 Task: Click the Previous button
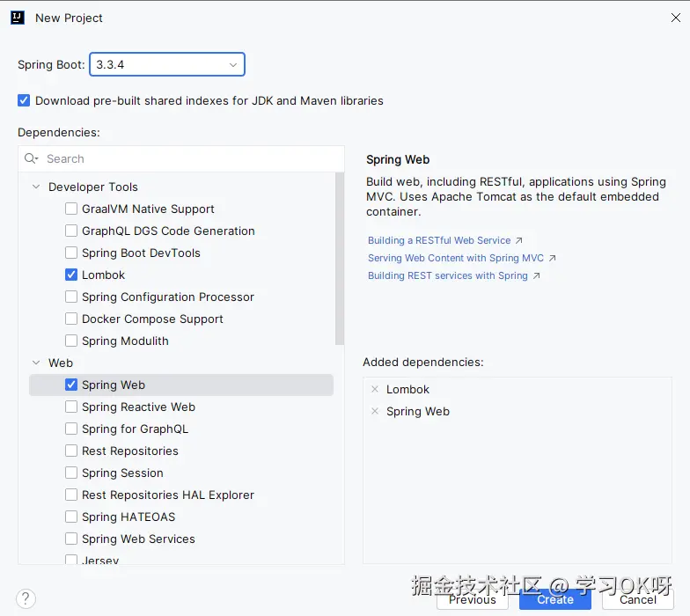point(473,600)
